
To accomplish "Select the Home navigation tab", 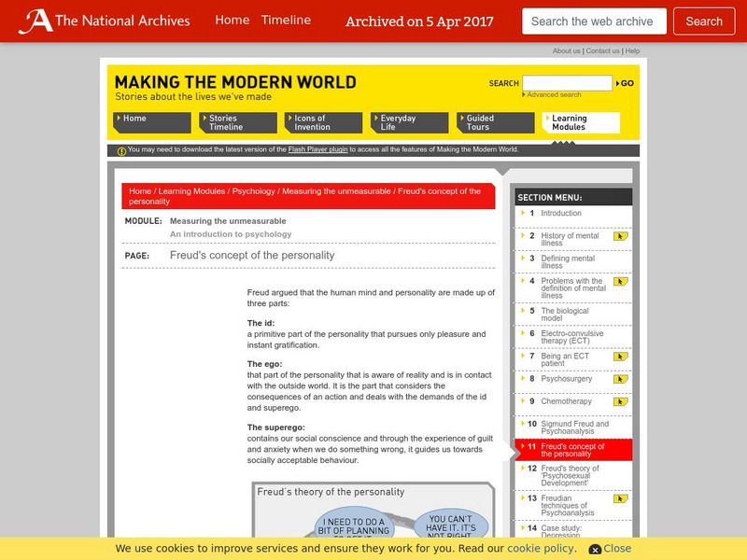I will click(152, 122).
